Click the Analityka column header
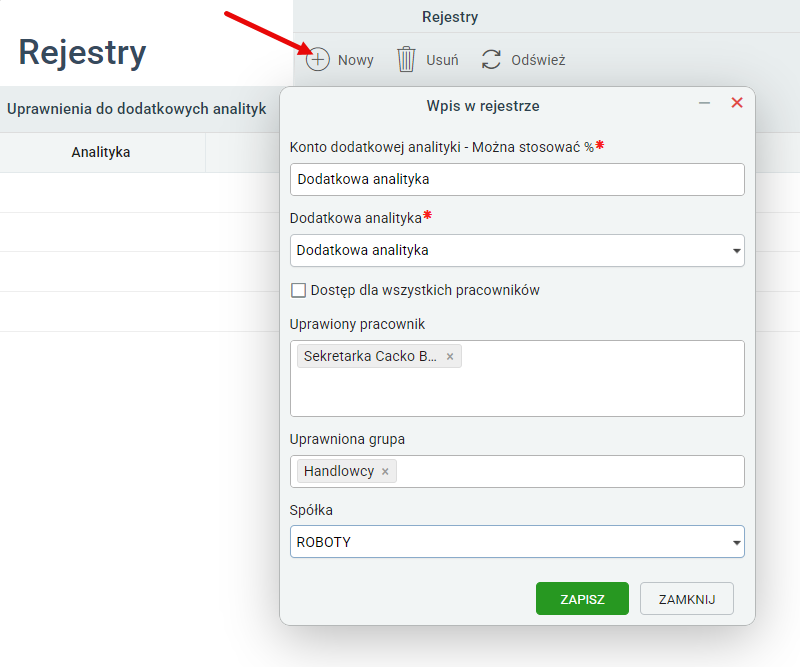 tap(101, 152)
